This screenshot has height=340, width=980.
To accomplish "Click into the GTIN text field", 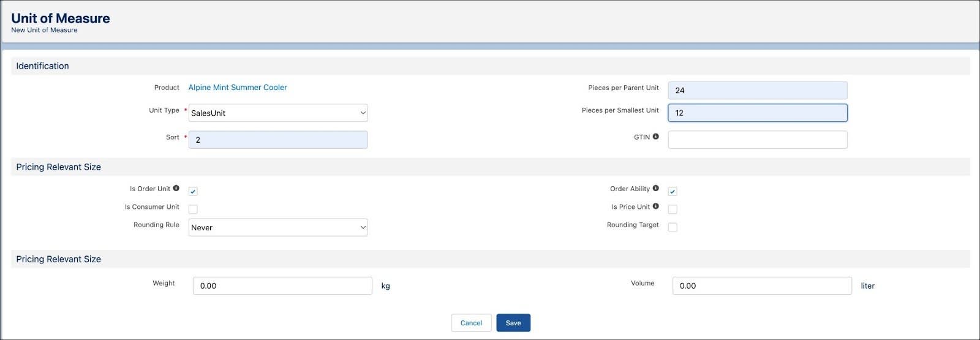I will [x=758, y=140].
